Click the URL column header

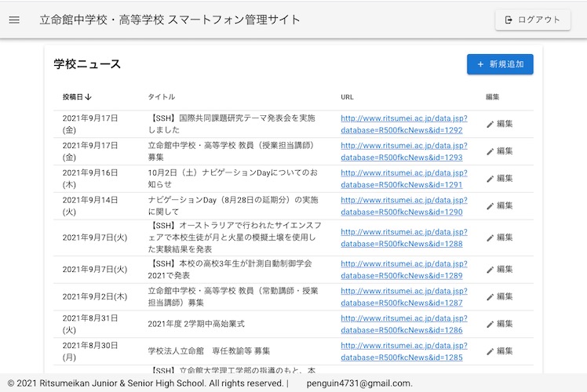click(x=347, y=97)
